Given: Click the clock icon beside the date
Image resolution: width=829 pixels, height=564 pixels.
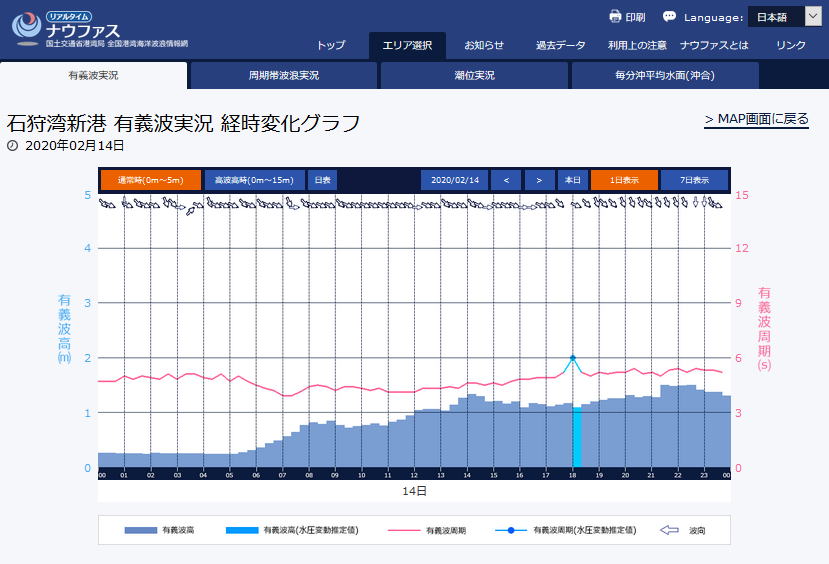Looking at the screenshot, I should click(12, 146).
